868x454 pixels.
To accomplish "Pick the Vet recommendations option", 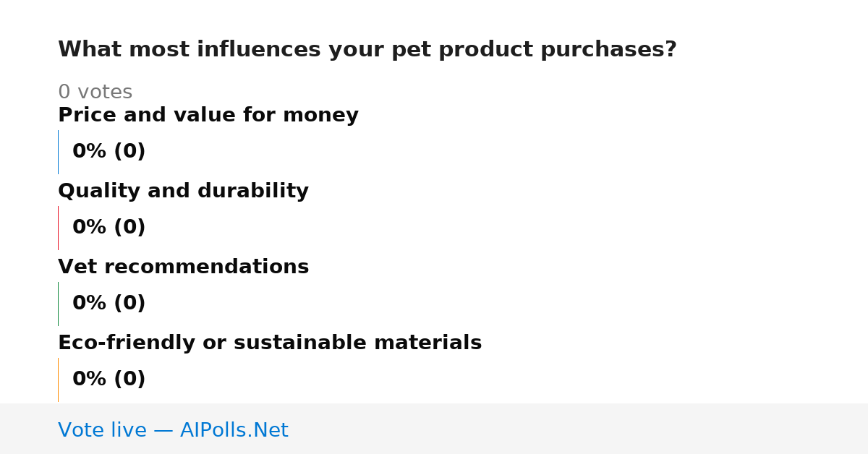I will (x=183, y=267).
